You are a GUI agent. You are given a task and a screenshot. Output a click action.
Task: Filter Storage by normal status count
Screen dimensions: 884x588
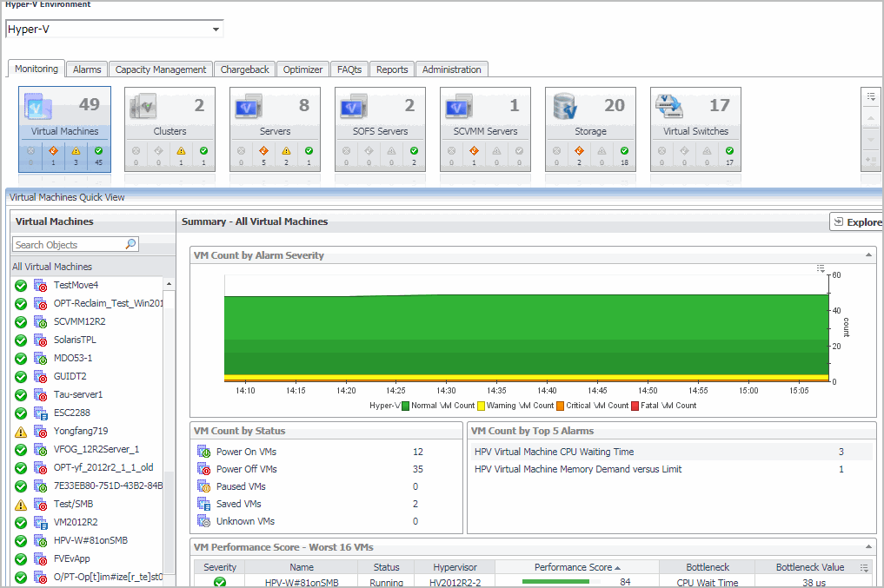click(624, 155)
